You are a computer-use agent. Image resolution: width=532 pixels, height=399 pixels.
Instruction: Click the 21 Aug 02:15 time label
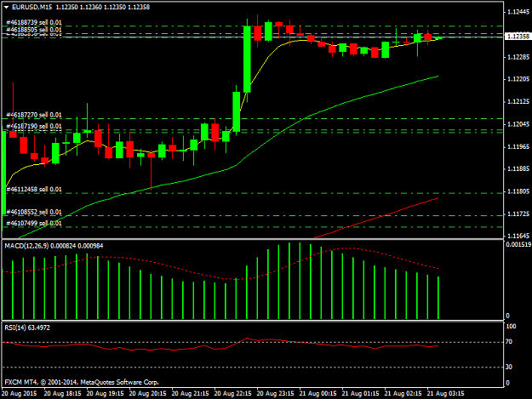pyautogui.click(x=403, y=394)
